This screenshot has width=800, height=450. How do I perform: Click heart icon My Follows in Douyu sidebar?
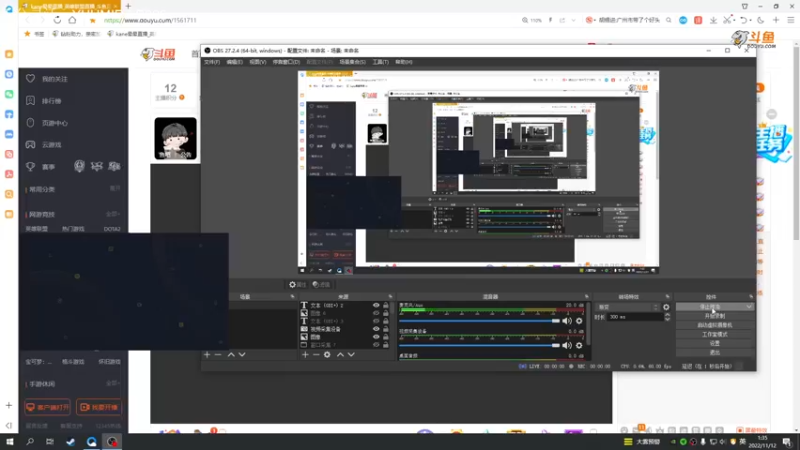click(x=31, y=79)
